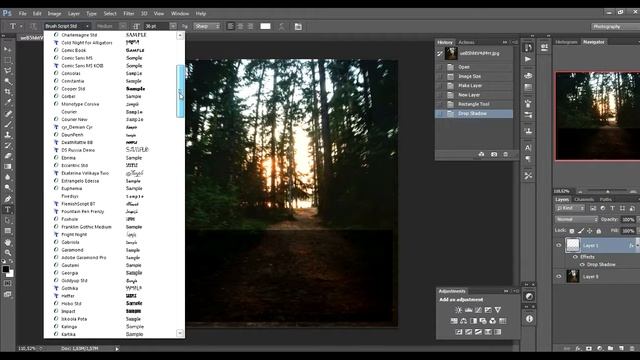Delete layer with trash icon
This screenshot has width=640, height=360.
coord(632,349)
